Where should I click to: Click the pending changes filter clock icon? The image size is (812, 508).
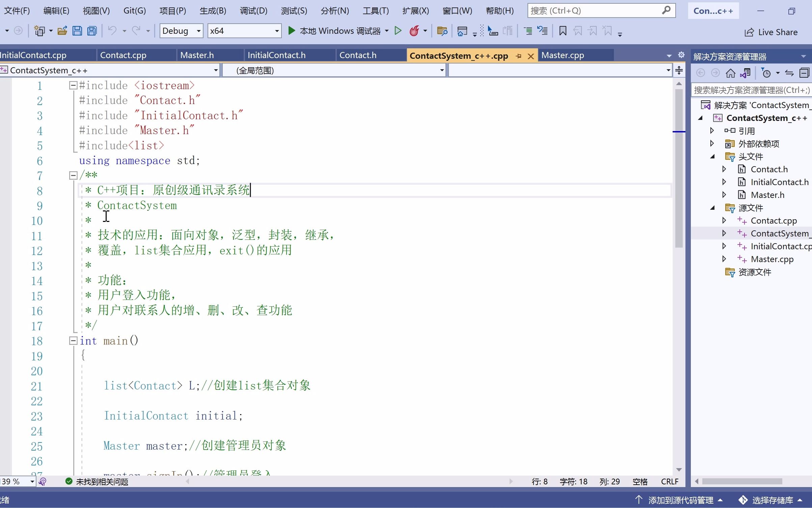point(767,73)
